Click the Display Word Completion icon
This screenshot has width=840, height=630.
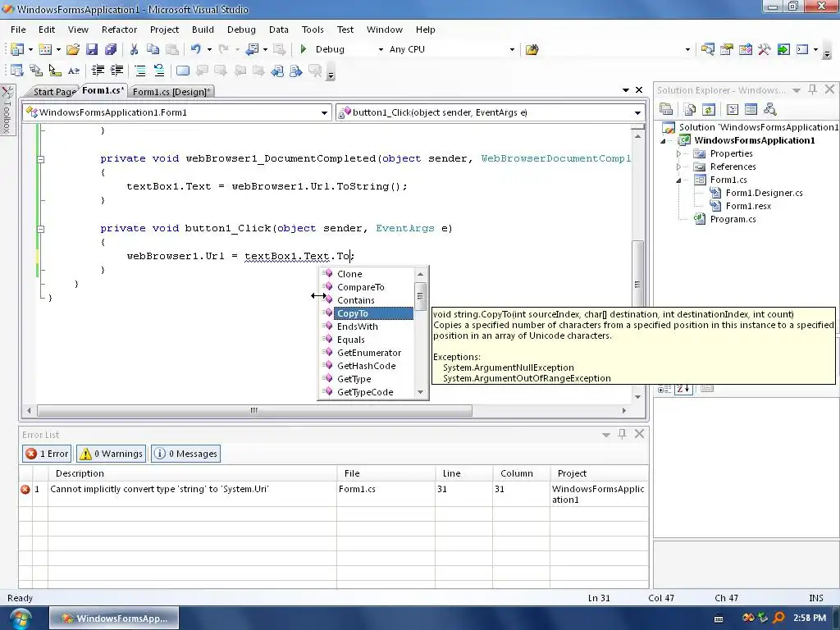(x=73, y=71)
